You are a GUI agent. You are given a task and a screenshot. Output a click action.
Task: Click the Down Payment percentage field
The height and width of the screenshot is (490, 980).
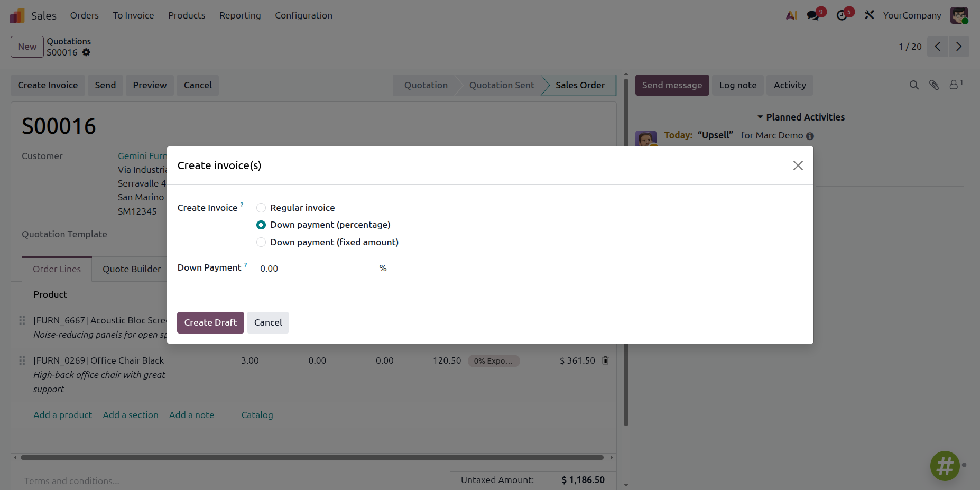pos(317,269)
